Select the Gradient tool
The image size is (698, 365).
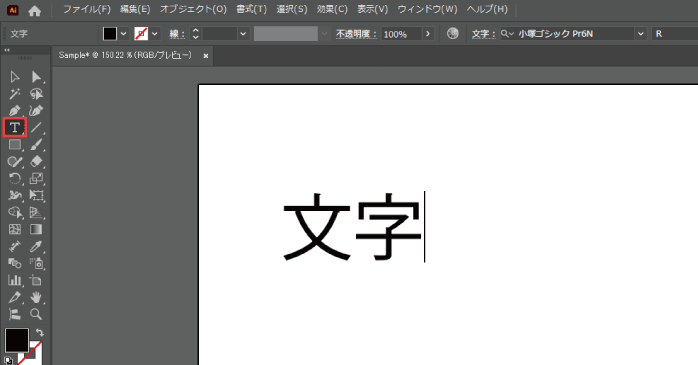click(x=36, y=229)
